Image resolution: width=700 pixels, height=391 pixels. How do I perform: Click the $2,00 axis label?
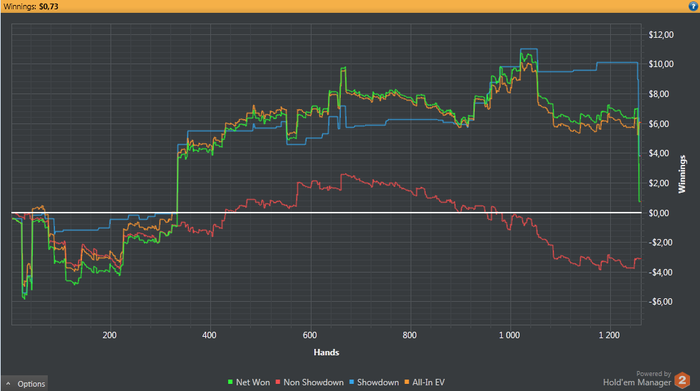coord(659,183)
